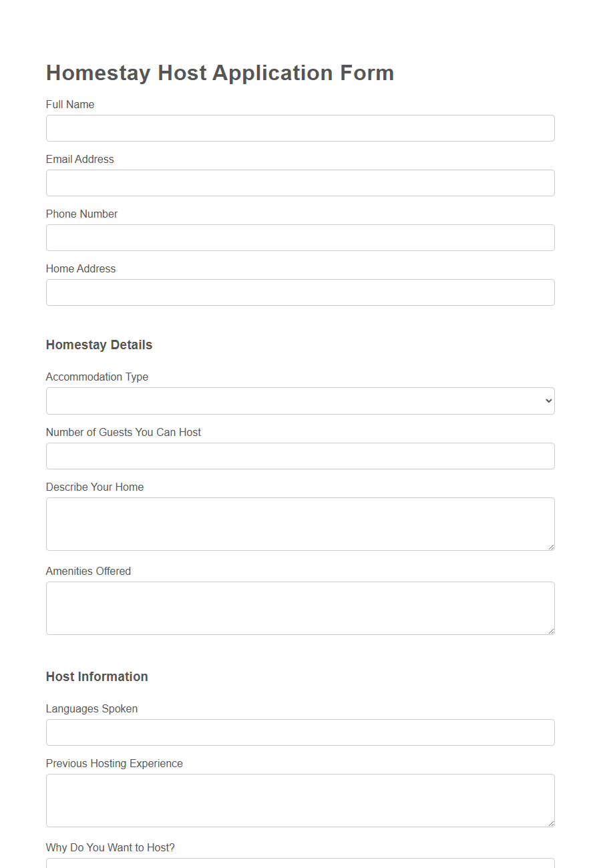Click the Full Name input field
Screen dimensions: 601x868
click(x=300, y=128)
